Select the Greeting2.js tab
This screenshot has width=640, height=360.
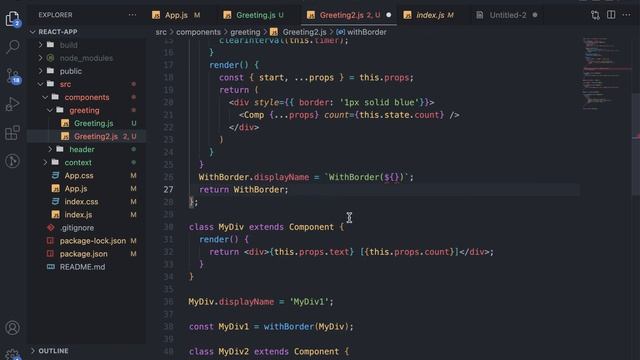pyautogui.click(x=349, y=15)
